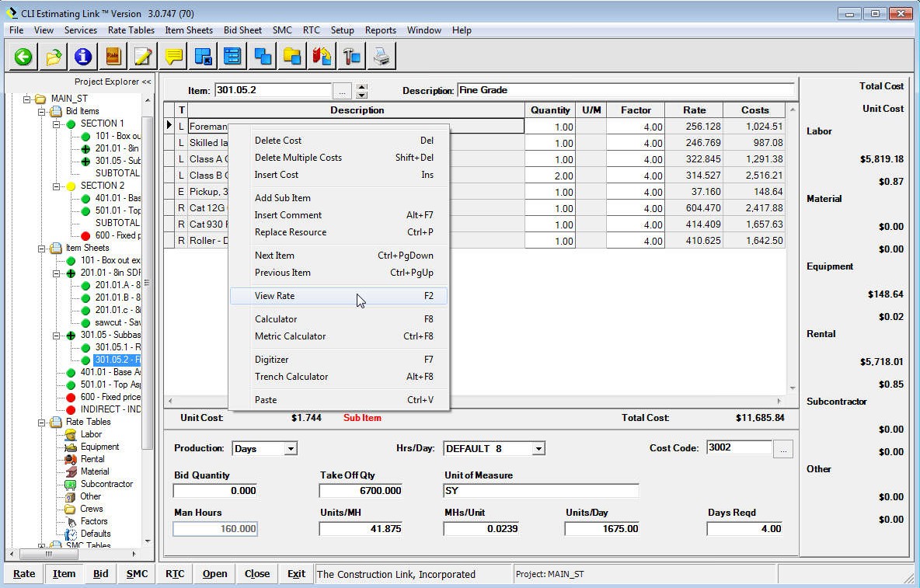The width and height of the screenshot is (920, 588).
Task: Select Delete Cost in the context menu
Action: click(339, 141)
